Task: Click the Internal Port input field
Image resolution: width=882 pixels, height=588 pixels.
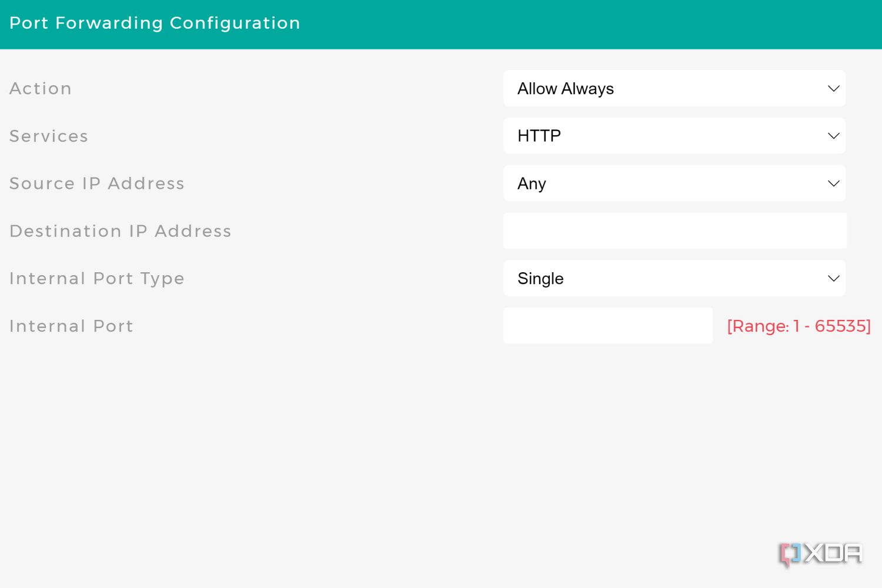Action: [608, 326]
